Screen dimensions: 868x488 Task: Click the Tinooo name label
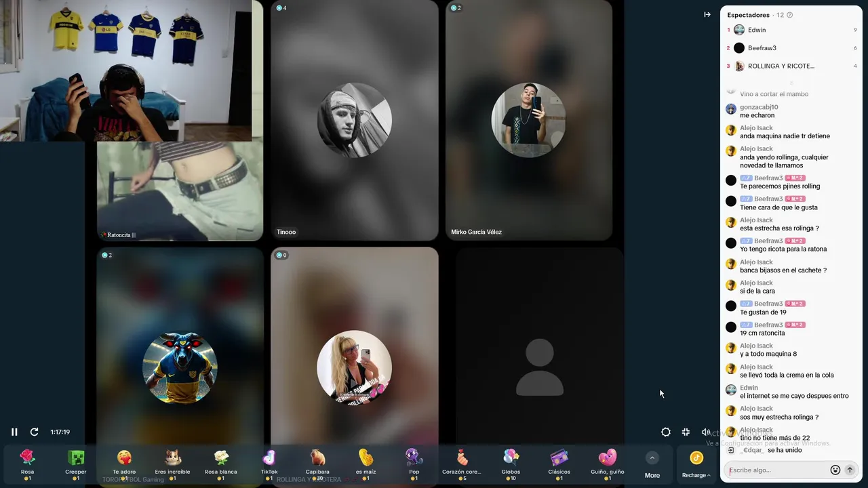[286, 232]
